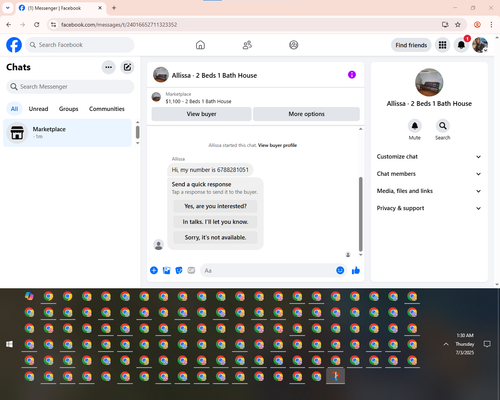Open the Home feed icon
This screenshot has height=400, width=500.
pos(200,45)
